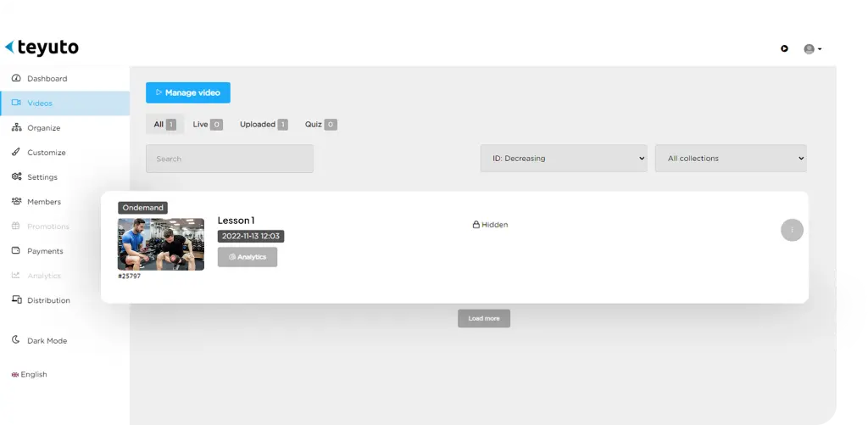
Task: Open the Distribution devices icon
Action: (x=17, y=299)
